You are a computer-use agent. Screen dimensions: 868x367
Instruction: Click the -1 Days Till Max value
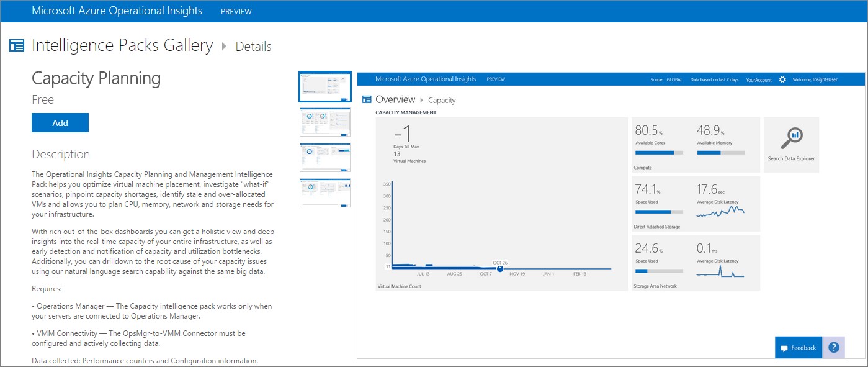[403, 134]
